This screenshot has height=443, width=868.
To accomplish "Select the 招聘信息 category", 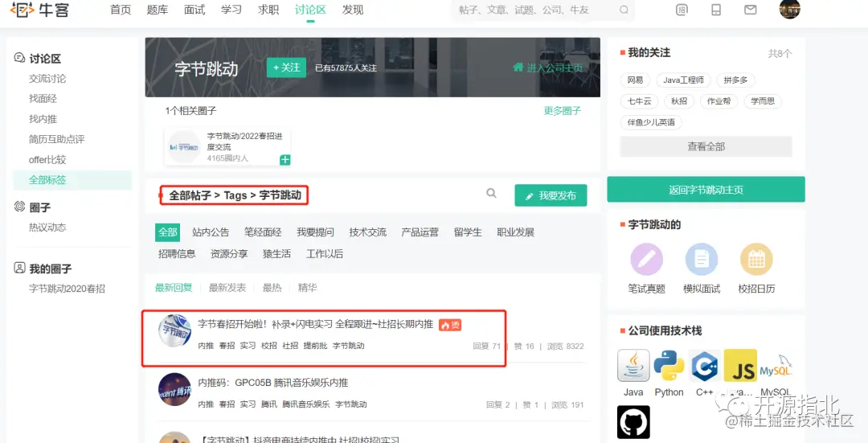I will [x=177, y=253].
